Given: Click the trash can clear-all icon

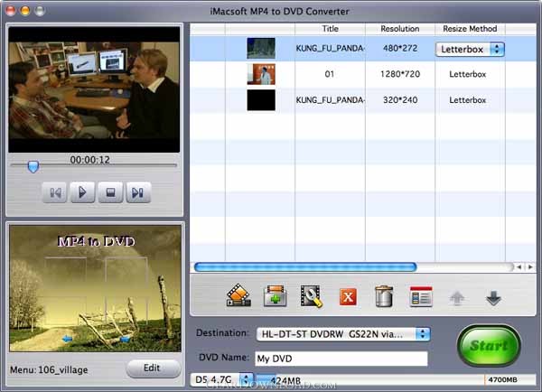Looking at the screenshot, I should pyautogui.click(x=384, y=296).
